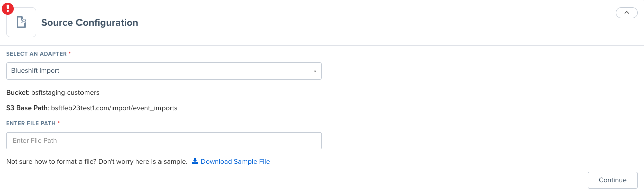Click the 'here is a sample' text
The height and width of the screenshot is (194, 644).
(162, 162)
